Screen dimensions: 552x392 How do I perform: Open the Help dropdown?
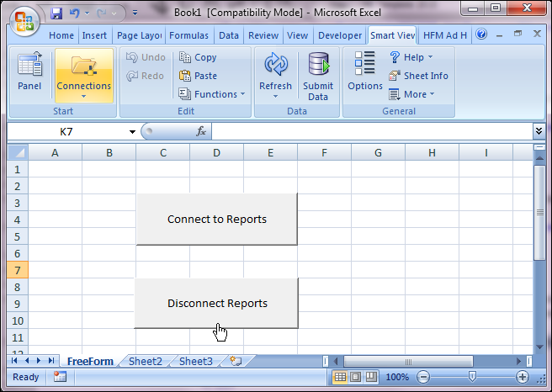[x=411, y=57]
